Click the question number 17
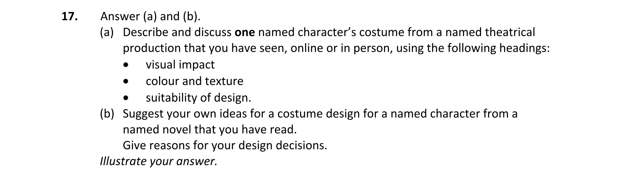Viewport: 644px width, 178px height. 69,17
